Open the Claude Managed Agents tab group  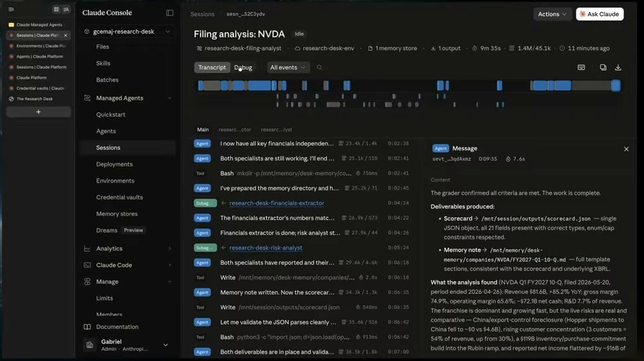pos(38,25)
